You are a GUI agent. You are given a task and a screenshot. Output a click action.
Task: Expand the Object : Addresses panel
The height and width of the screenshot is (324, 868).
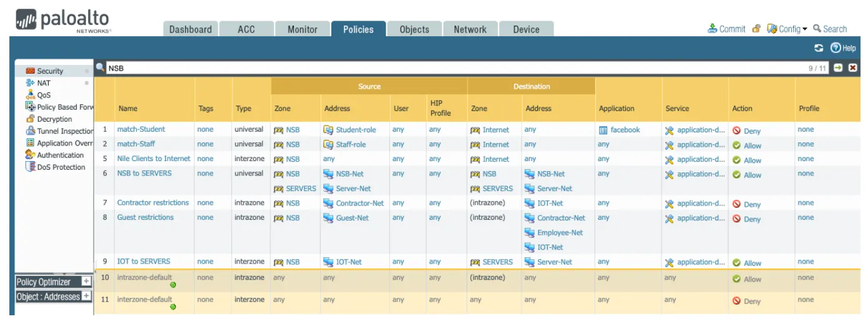pos(87,297)
